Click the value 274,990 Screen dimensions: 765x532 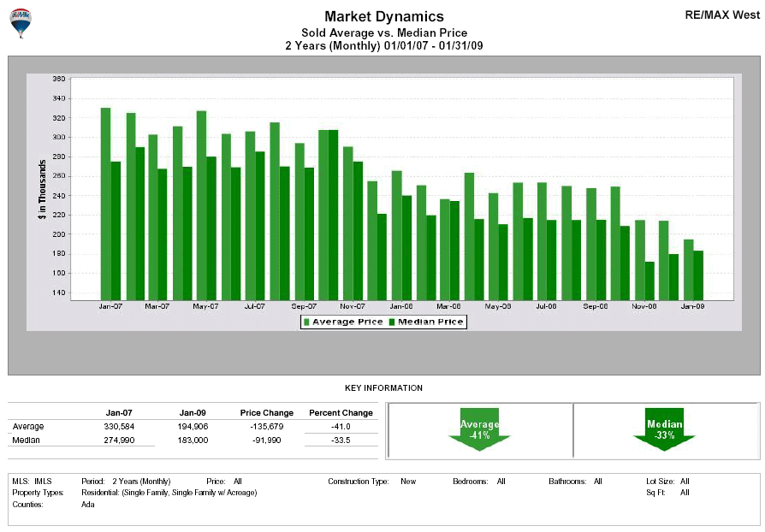(119, 440)
